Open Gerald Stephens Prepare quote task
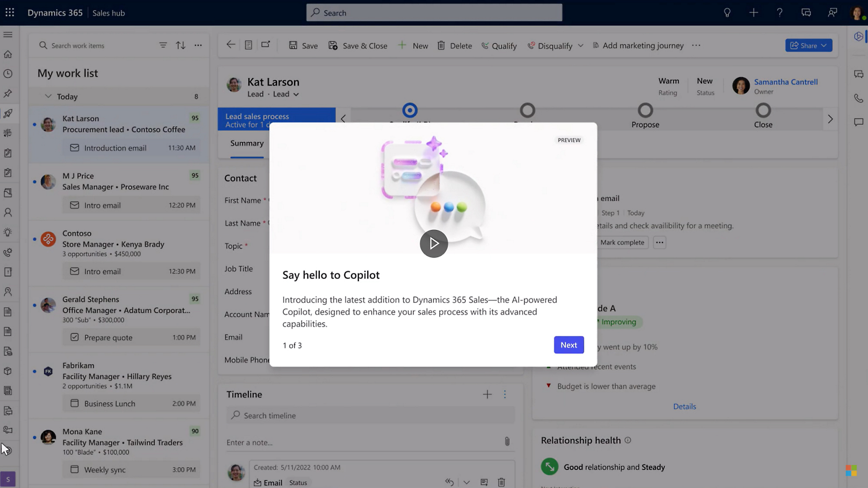Viewport: 868px width, 488px height. click(131, 337)
